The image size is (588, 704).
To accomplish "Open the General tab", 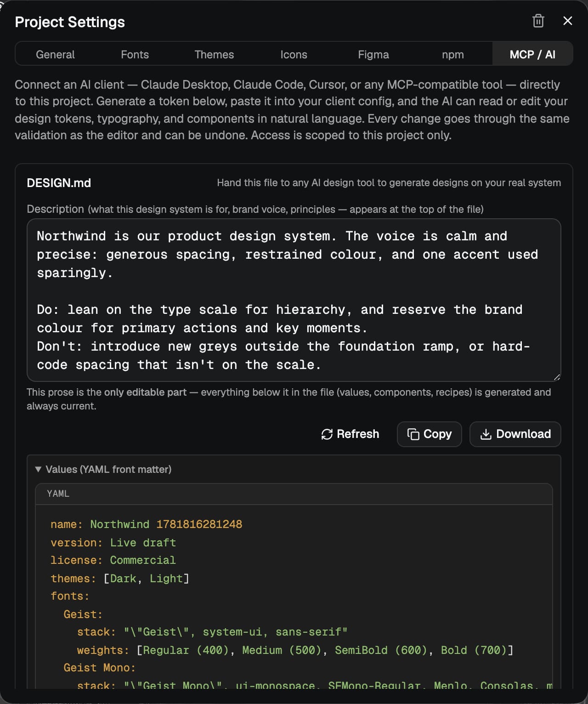I will 55,54.
